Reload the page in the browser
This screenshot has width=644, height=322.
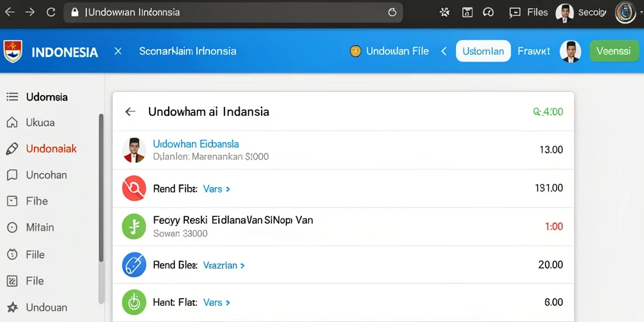click(50, 13)
